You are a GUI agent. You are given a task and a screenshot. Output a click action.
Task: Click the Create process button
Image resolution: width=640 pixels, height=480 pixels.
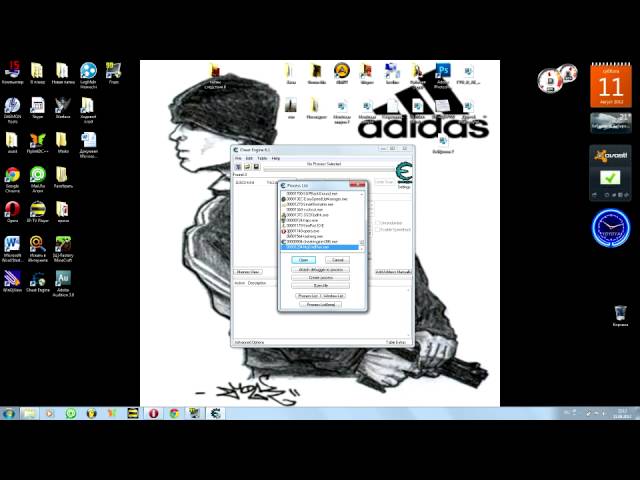[320, 278]
